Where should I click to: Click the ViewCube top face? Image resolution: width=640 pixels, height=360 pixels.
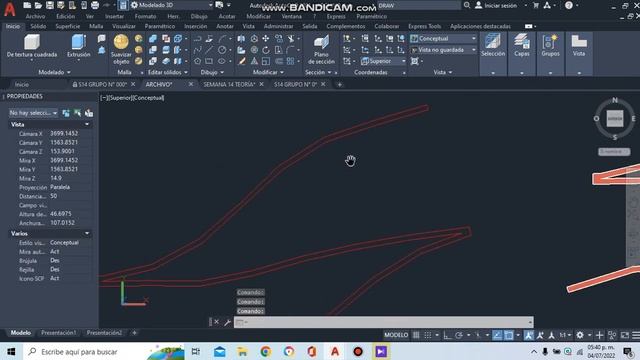click(x=615, y=119)
